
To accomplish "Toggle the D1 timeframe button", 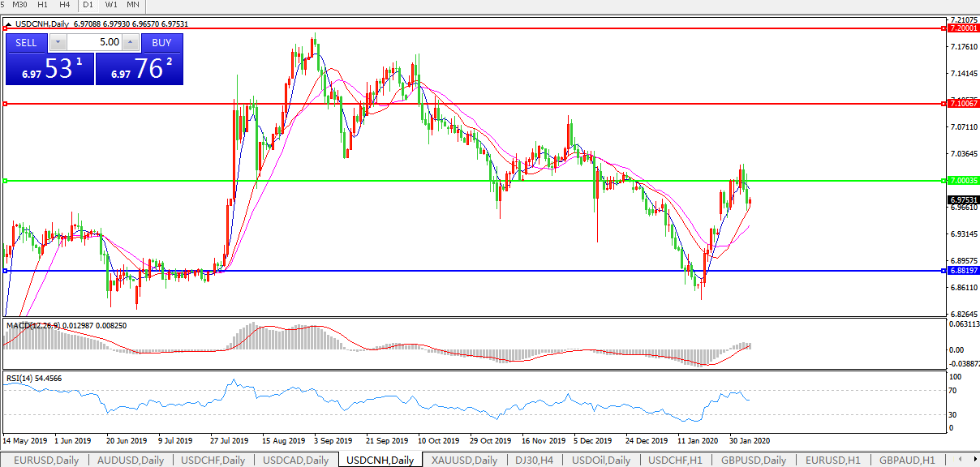I will (89, 5).
